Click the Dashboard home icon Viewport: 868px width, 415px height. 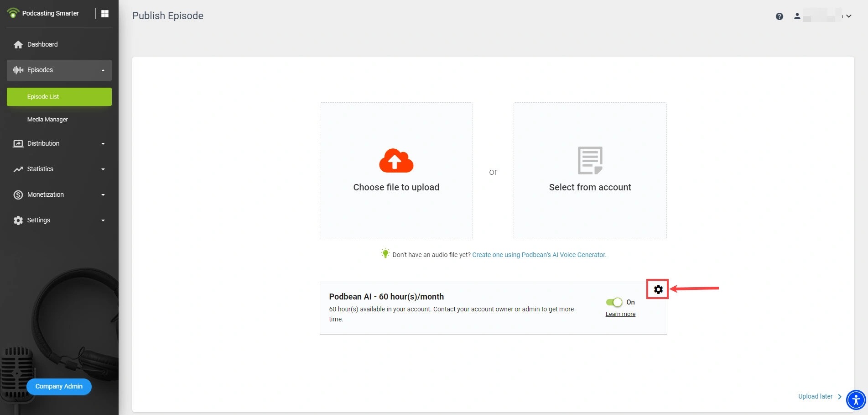18,44
